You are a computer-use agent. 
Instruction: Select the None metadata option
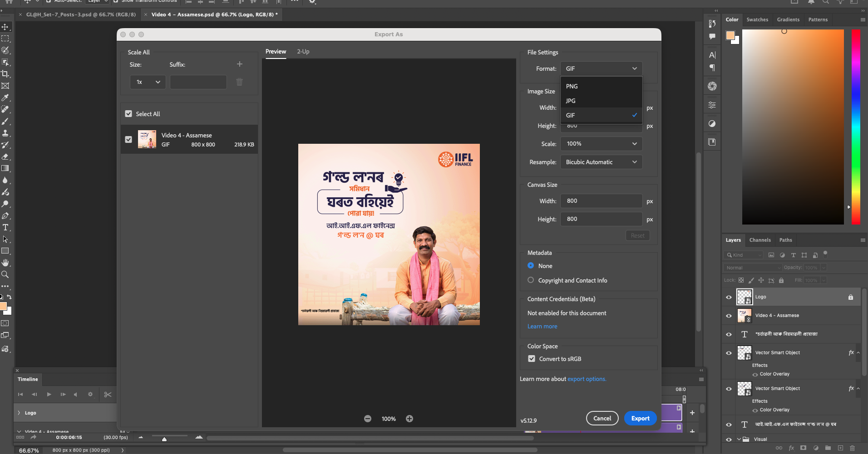coord(531,265)
